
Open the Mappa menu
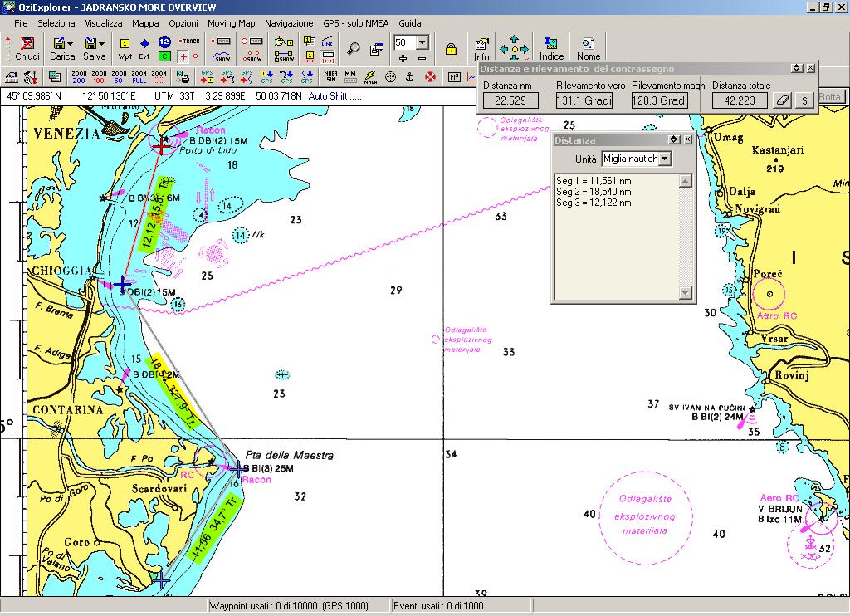tap(145, 23)
